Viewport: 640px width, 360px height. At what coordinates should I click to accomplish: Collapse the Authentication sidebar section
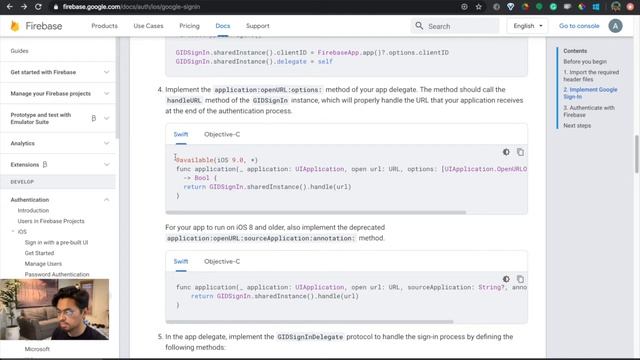click(107, 200)
